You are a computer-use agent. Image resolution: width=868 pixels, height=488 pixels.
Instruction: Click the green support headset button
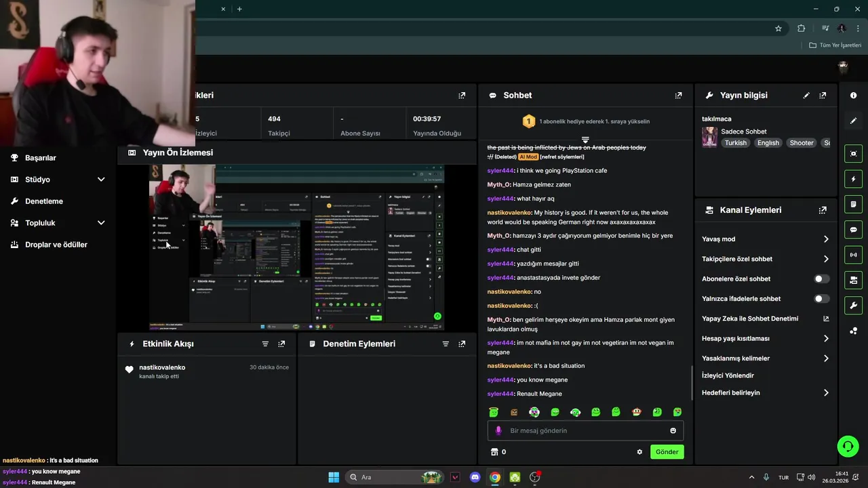tap(848, 446)
